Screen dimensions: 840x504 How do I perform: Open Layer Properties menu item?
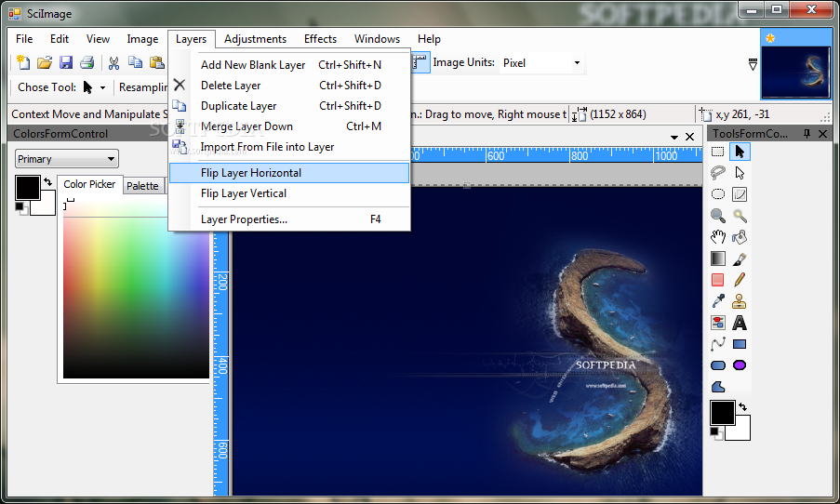(289, 219)
